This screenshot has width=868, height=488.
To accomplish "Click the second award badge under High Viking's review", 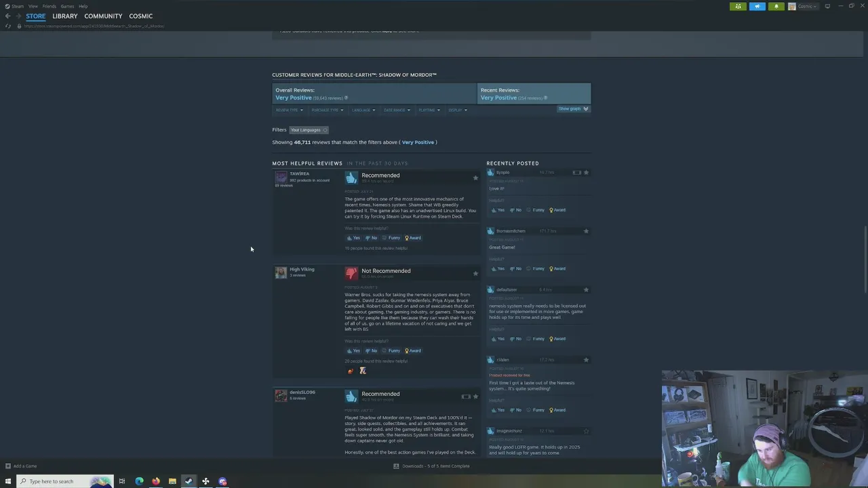I will (x=363, y=371).
